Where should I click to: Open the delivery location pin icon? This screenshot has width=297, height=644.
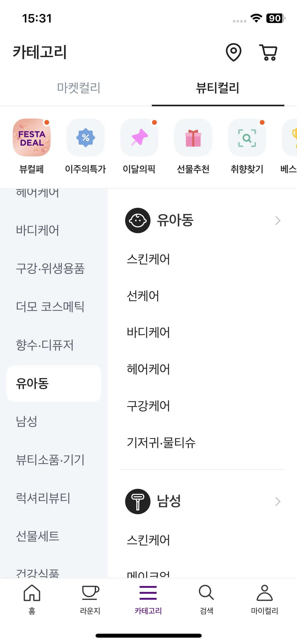point(233,52)
